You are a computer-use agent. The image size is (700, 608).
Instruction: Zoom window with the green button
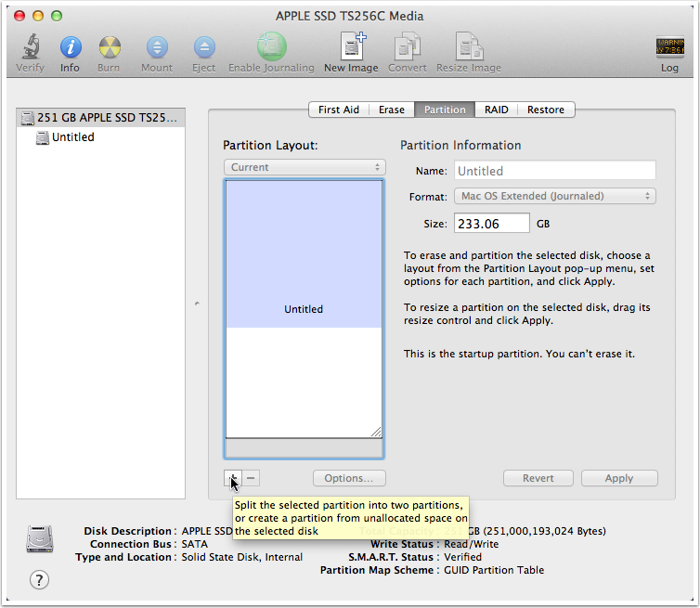coord(57,16)
